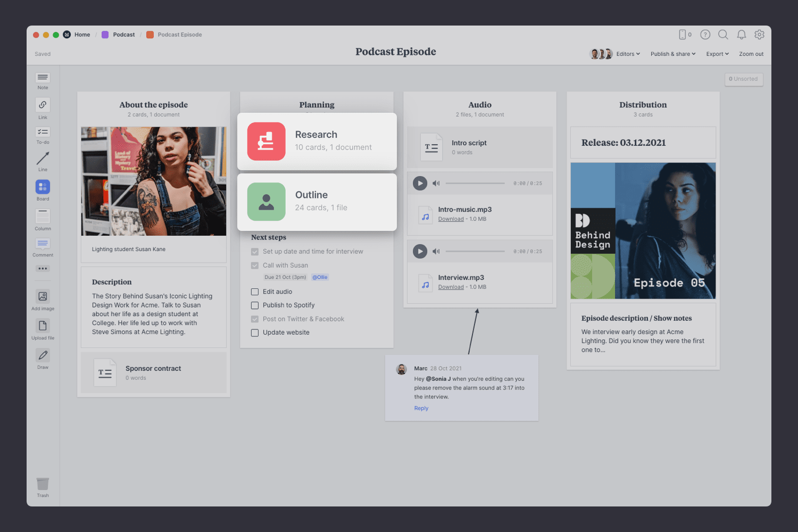Check the Edit audio task

point(255,292)
